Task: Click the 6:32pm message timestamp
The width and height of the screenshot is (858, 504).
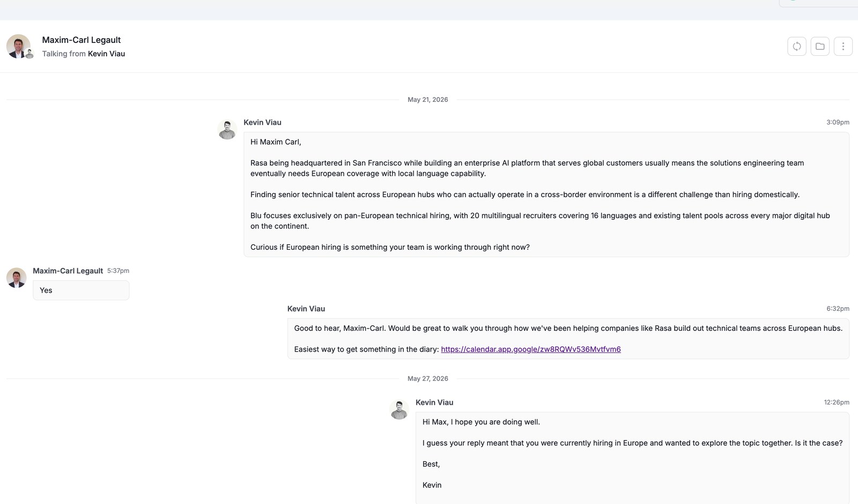Action: [x=838, y=308]
